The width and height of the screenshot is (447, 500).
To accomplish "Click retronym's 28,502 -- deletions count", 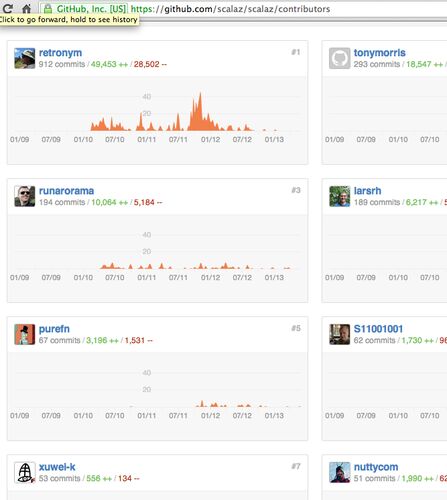I will (x=150, y=64).
